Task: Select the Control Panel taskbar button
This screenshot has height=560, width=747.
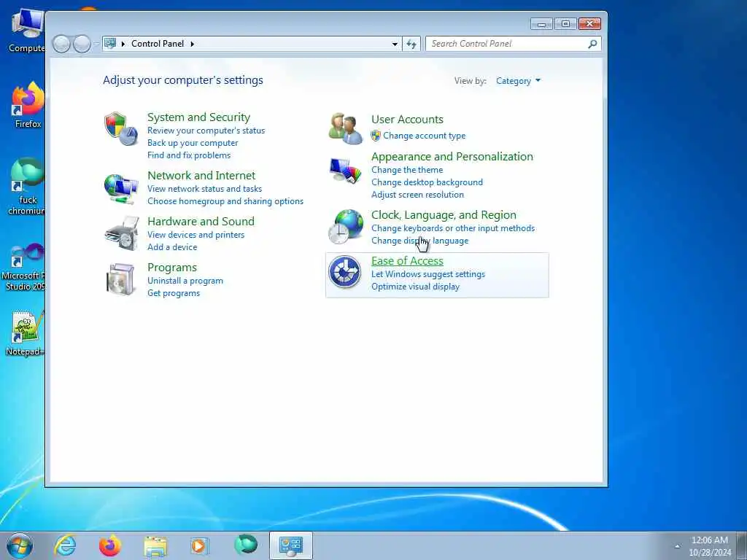Action: point(290,545)
